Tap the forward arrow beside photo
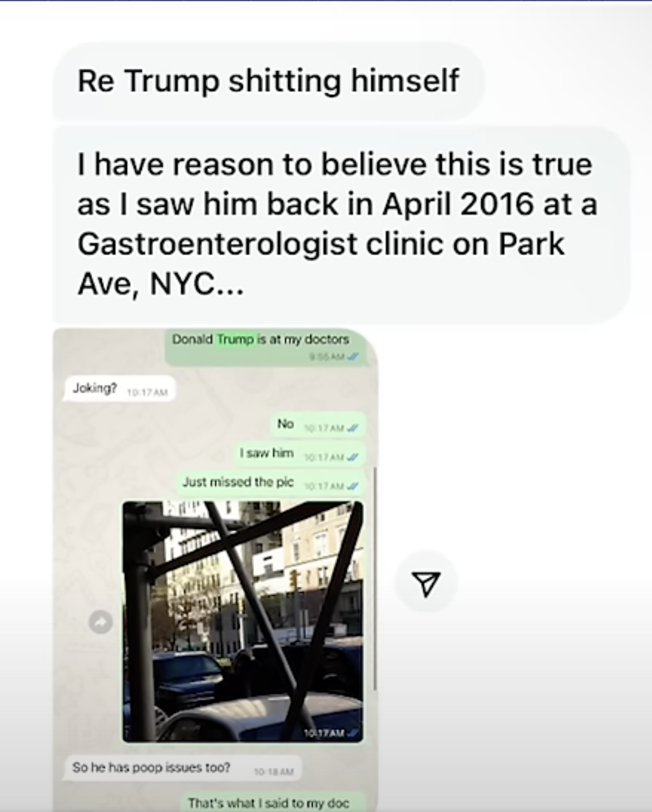652x812 pixels. coord(101,622)
